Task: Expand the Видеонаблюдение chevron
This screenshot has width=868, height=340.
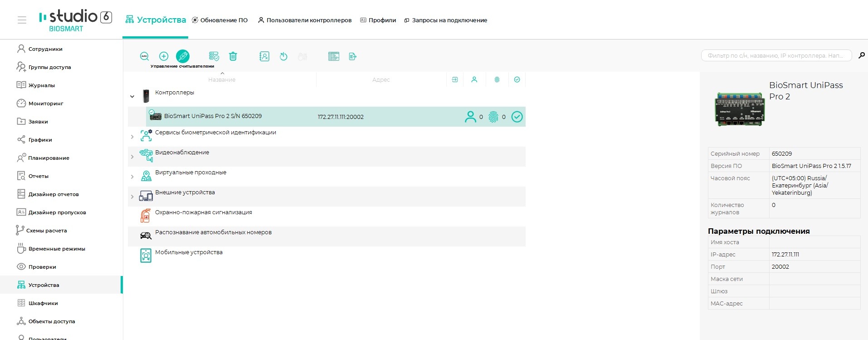Action: pos(132,157)
